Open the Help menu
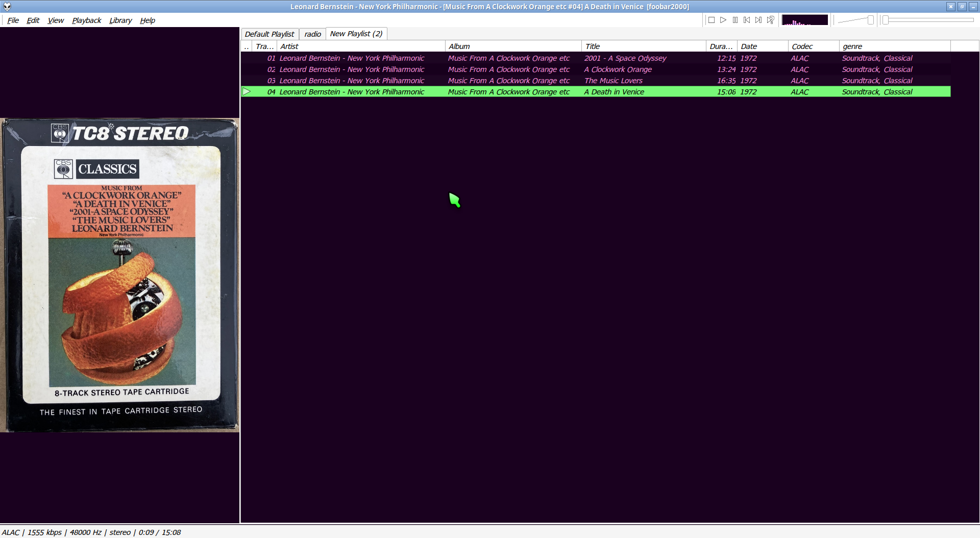Image resolution: width=980 pixels, height=538 pixels. click(x=148, y=20)
